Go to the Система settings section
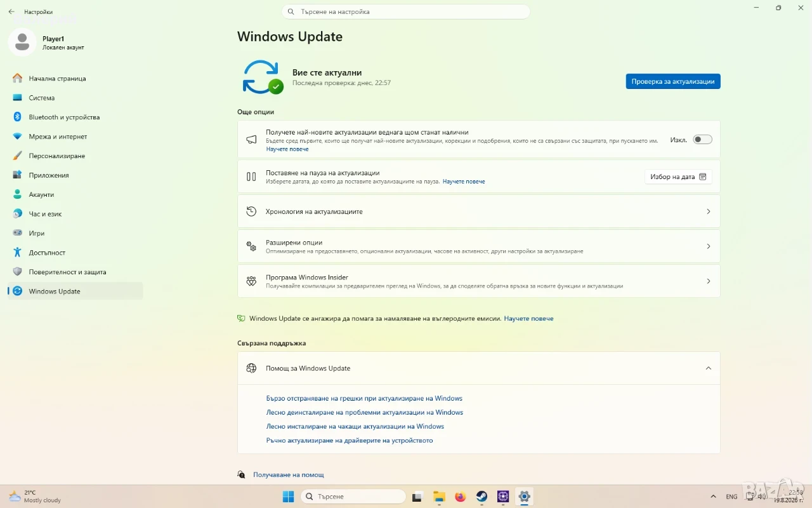812x508 pixels. pos(75,98)
